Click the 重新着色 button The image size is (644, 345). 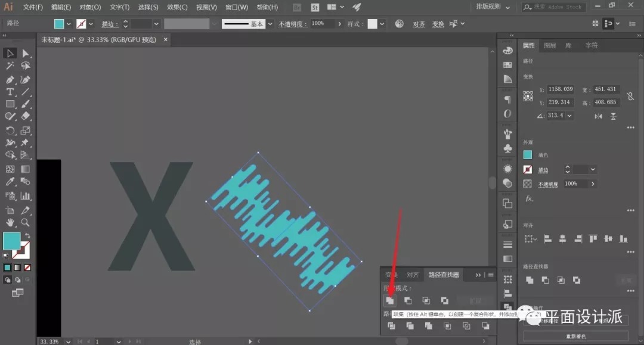[x=576, y=337]
